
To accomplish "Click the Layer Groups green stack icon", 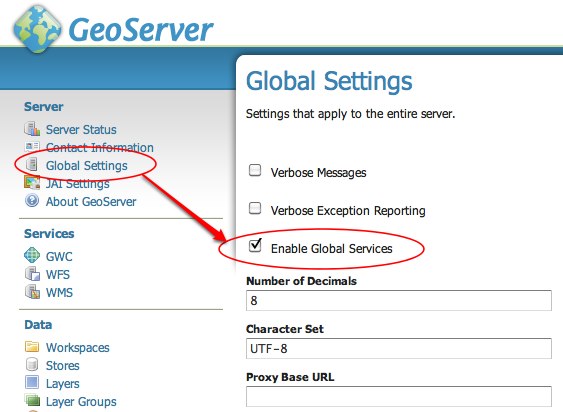I will [32, 400].
